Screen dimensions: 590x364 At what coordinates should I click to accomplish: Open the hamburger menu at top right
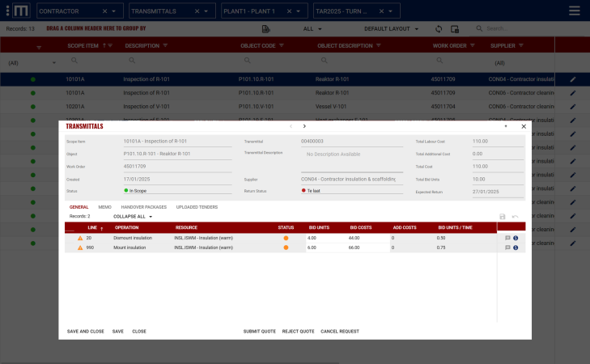coord(574,11)
